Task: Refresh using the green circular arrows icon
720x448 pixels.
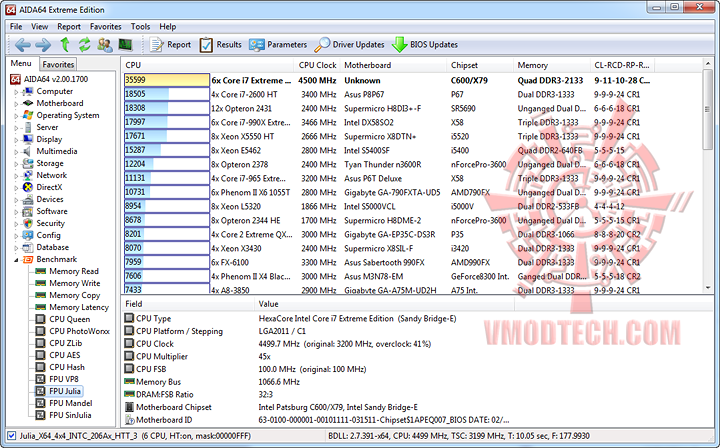Action: [84, 45]
